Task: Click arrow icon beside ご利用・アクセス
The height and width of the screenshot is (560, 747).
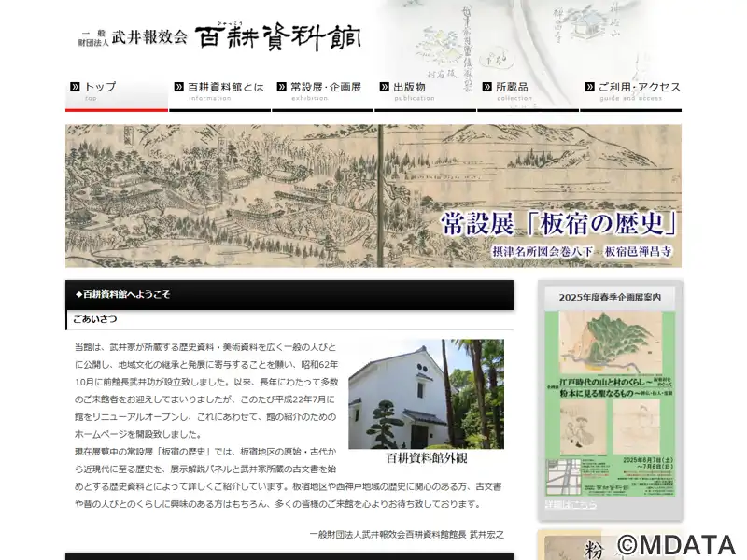Action: tap(589, 87)
